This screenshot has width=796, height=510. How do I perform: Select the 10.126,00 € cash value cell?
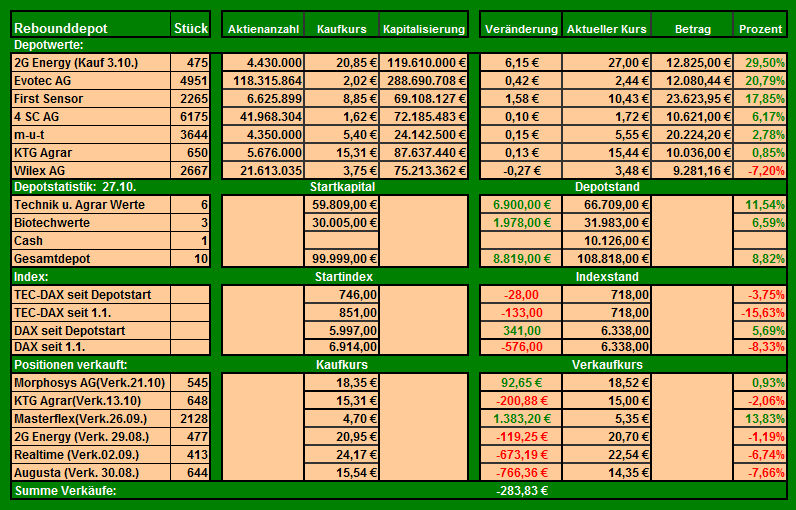(606, 241)
